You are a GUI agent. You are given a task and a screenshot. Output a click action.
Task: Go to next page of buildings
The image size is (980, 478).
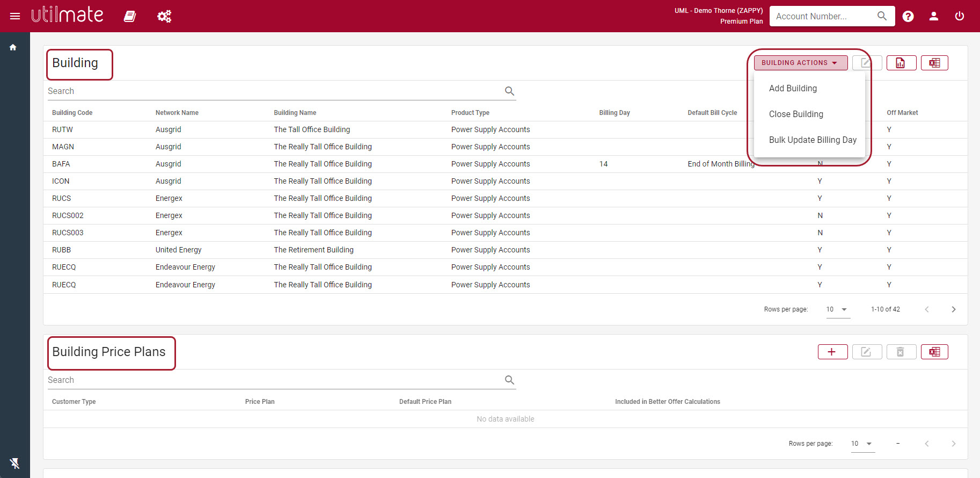954,309
